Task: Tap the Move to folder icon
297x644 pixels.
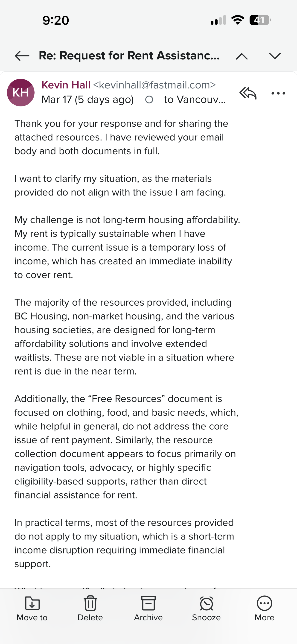Action: tap(32, 603)
